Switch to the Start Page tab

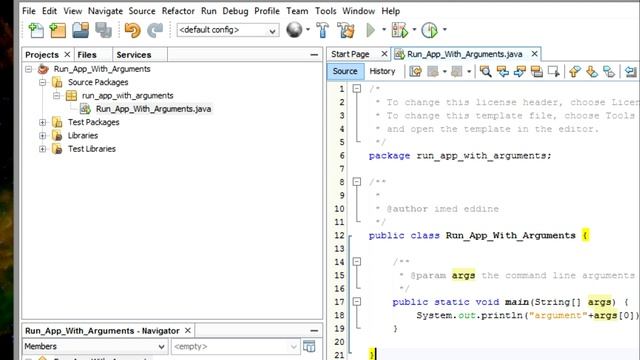[x=350, y=54]
